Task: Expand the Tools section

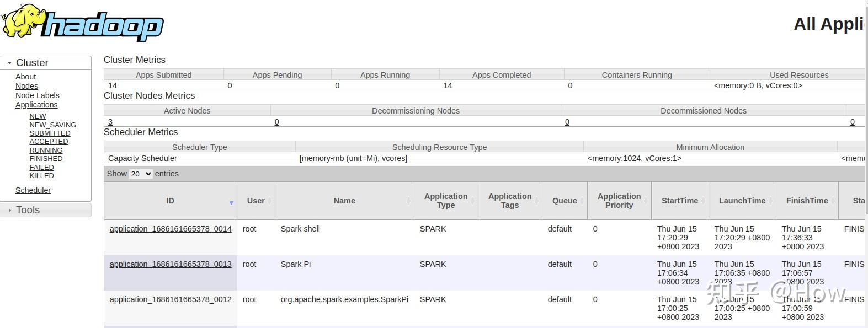Action: [28, 210]
